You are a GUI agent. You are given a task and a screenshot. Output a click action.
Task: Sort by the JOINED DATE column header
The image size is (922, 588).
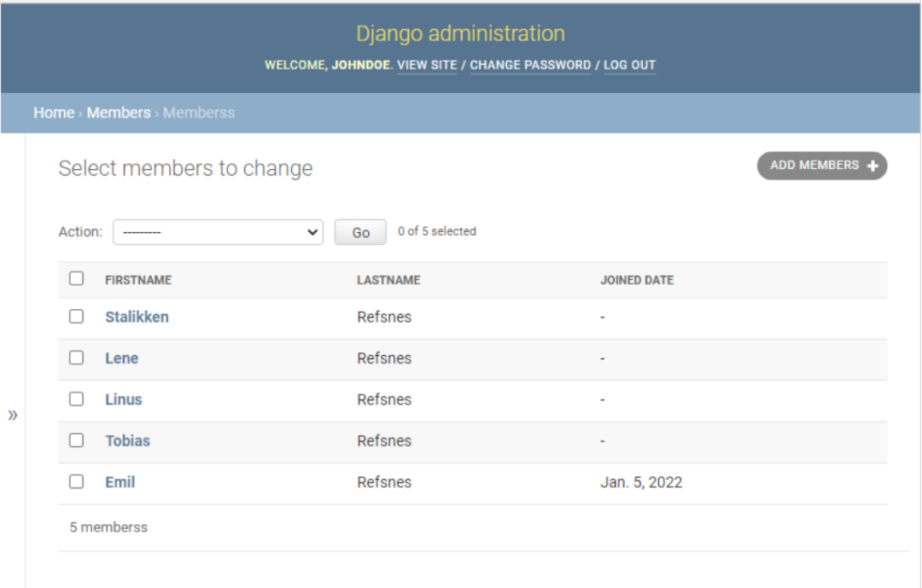tap(637, 280)
